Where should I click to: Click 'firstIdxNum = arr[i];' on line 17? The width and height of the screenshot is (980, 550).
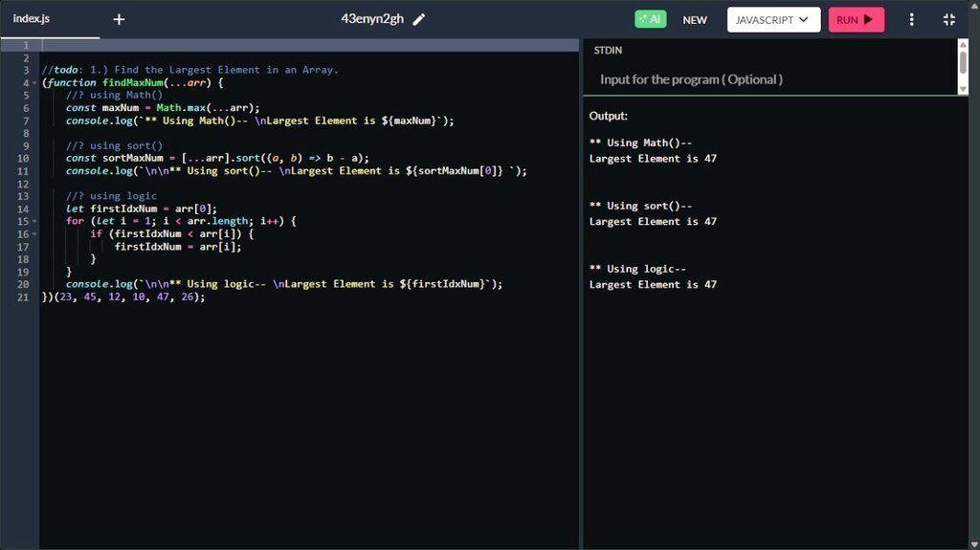click(x=177, y=246)
